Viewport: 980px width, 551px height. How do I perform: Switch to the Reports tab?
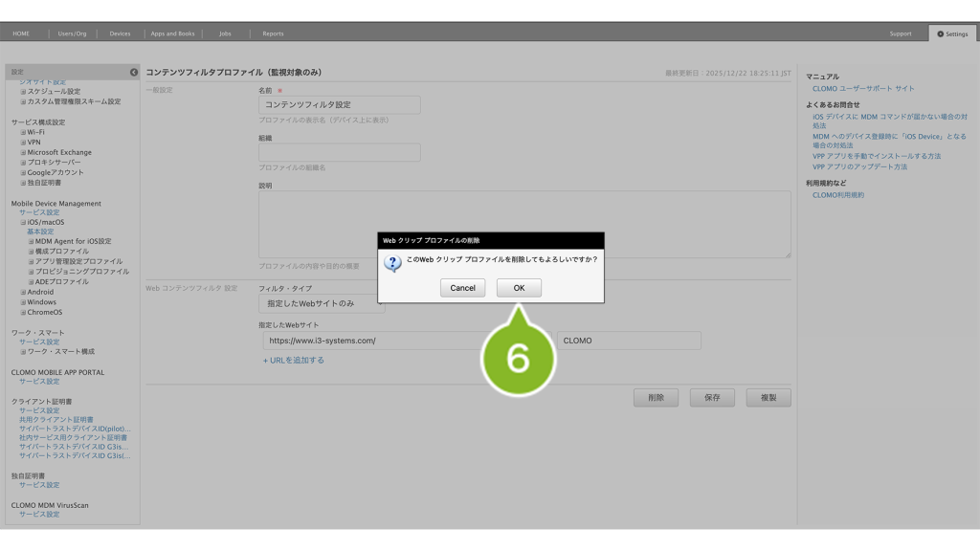(x=273, y=33)
